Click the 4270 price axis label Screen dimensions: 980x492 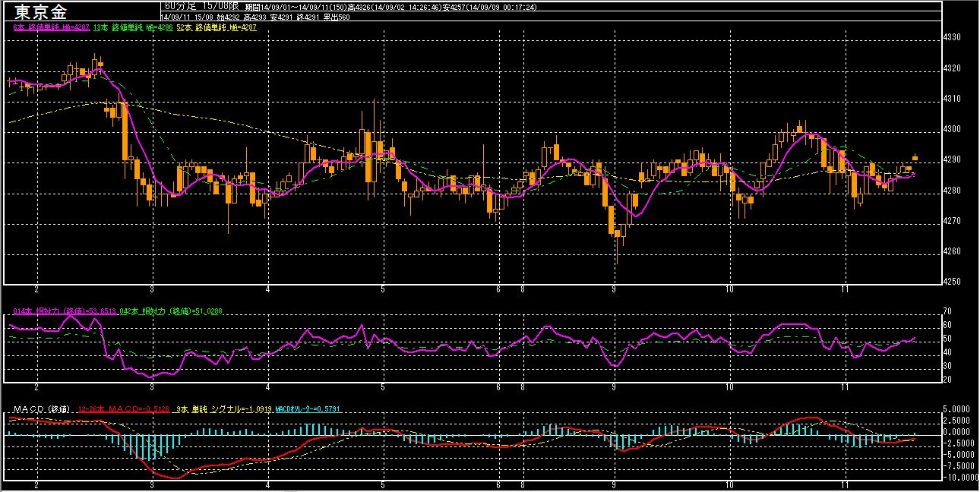tap(953, 221)
